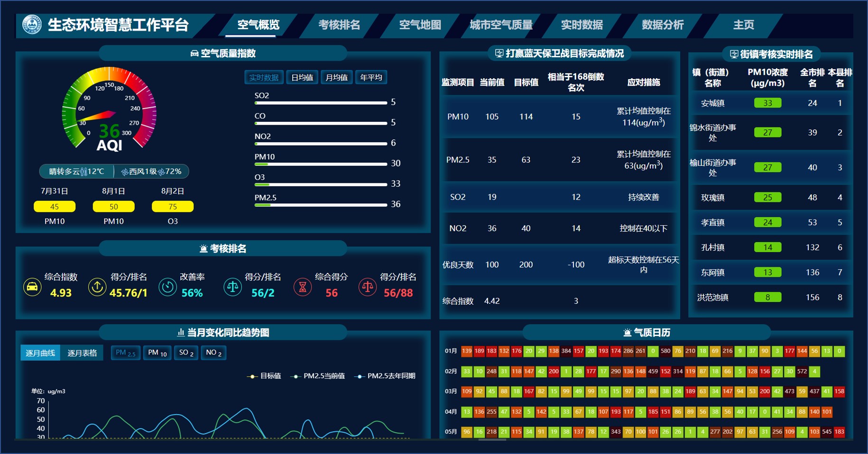Viewport: 868px width, 454px height.
Task: Click the 优良天数 row label
Action: click(x=458, y=264)
